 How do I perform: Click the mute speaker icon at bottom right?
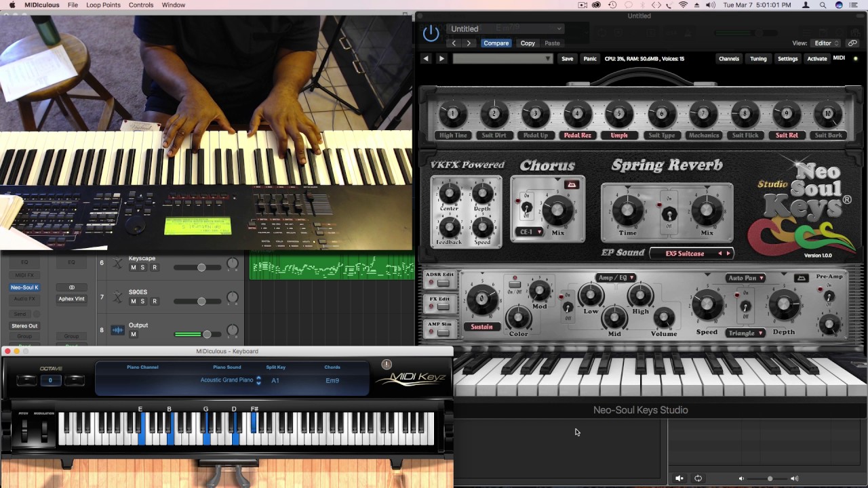pos(679,479)
